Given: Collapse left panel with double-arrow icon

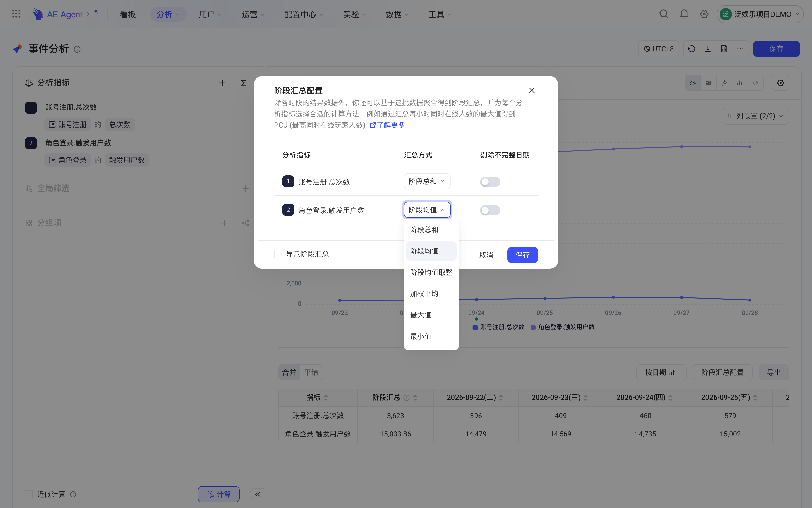Looking at the screenshot, I should [x=257, y=494].
